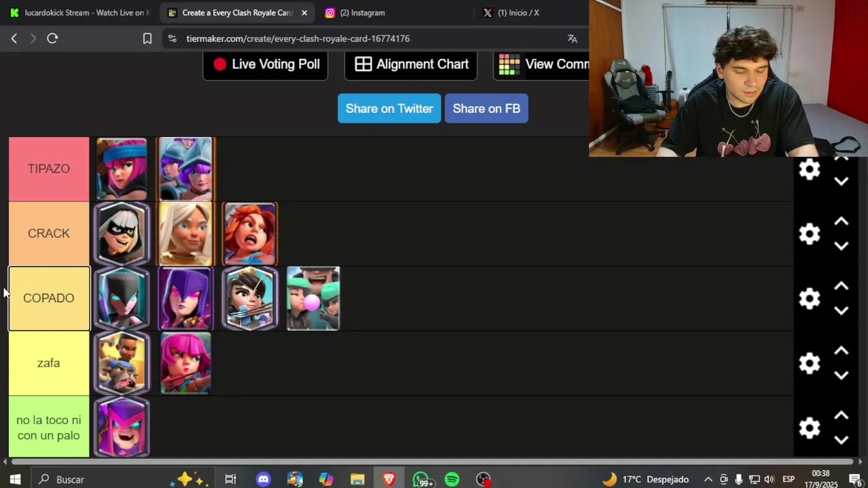Open the notification center with 6 alerts
The image size is (868, 488).
tap(855, 479)
